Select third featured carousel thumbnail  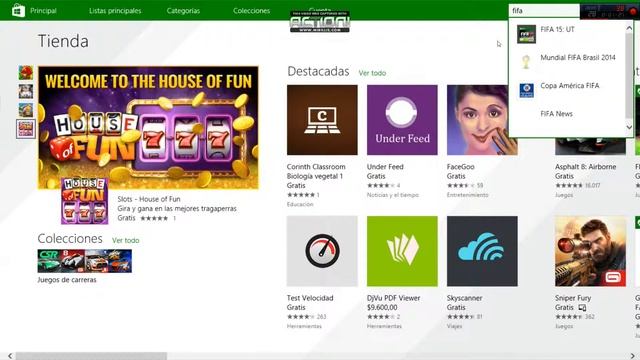[26, 110]
